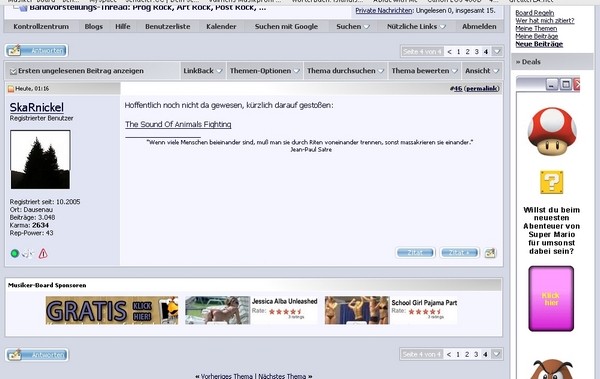
Task: Click the yellow question mark block icon
Action: click(x=551, y=182)
